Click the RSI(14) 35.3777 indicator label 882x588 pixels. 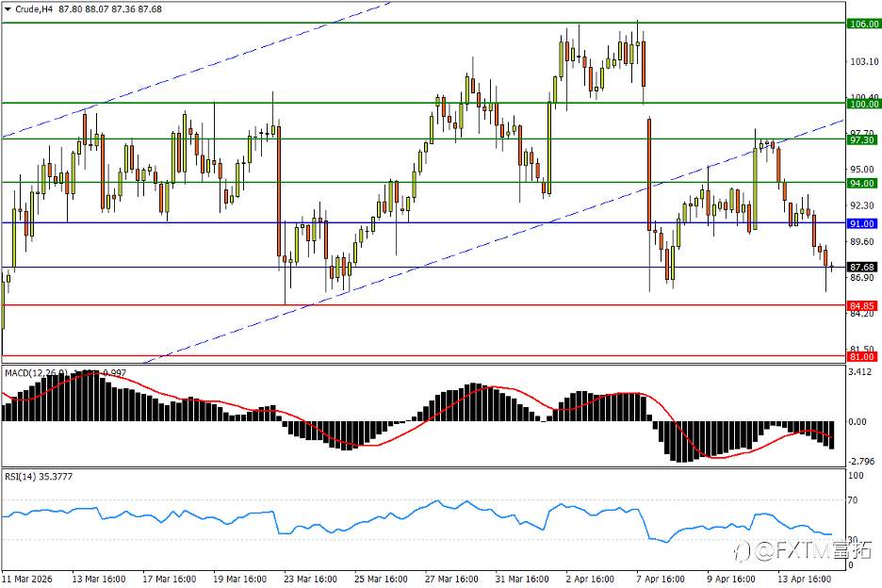point(39,477)
